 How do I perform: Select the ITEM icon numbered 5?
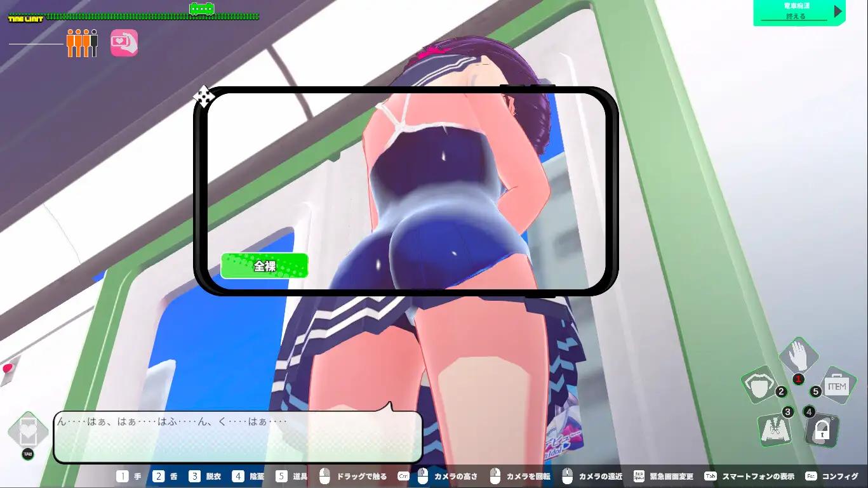coord(836,386)
